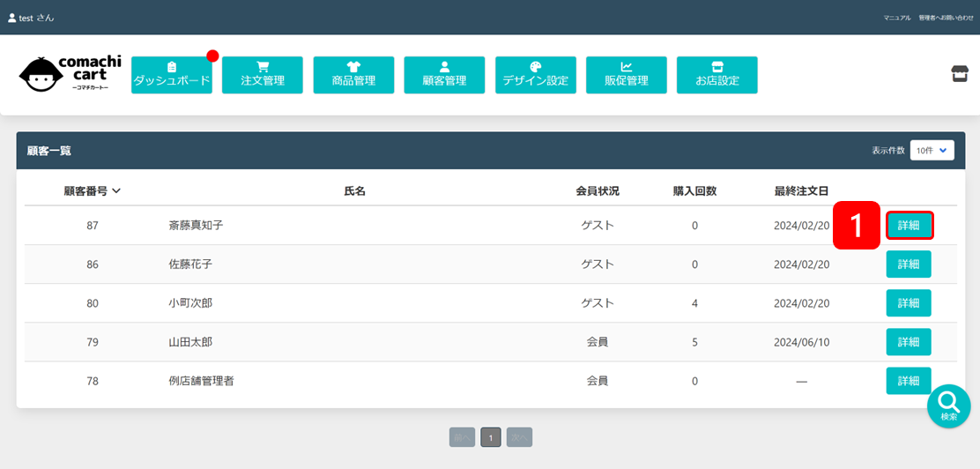Viewport: 980px width, 469px height.
Task: Click purchase count 4 for 小町次郎
Action: [694, 302]
